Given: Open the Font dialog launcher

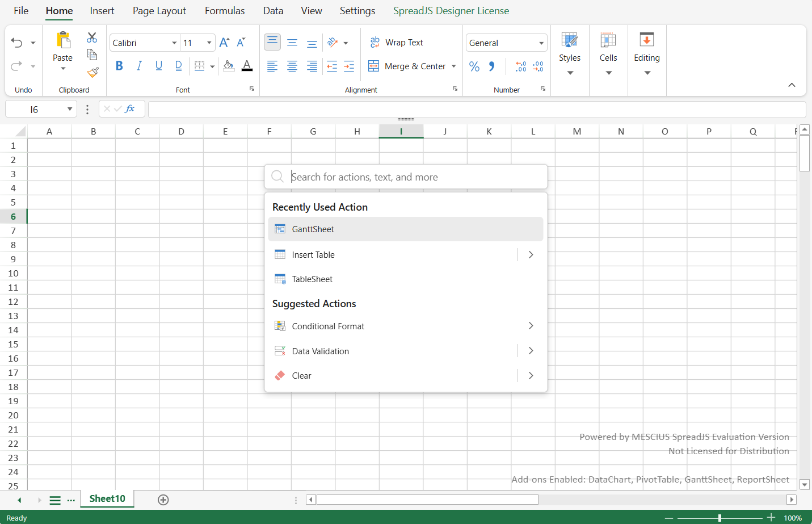Looking at the screenshot, I should click(x=252, y=89).
